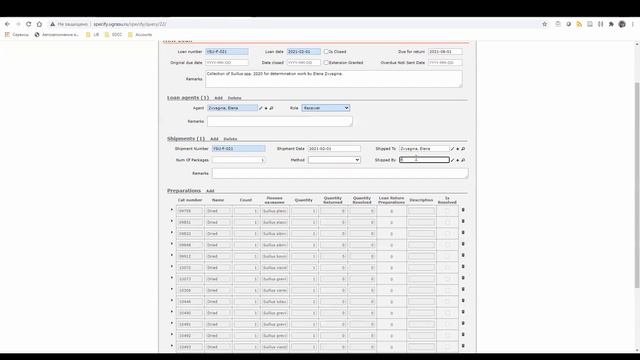
Task: Delete preparation row 09912 with trash icon
Action: pyautogui.click(x=463, y=255)
